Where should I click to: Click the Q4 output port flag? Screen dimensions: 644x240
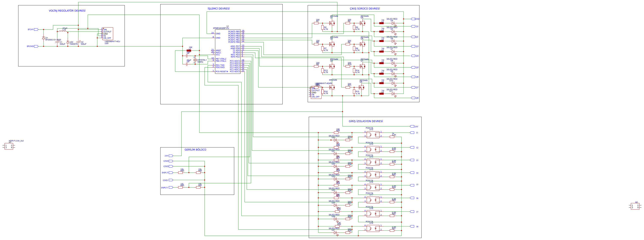coord(413,56)
